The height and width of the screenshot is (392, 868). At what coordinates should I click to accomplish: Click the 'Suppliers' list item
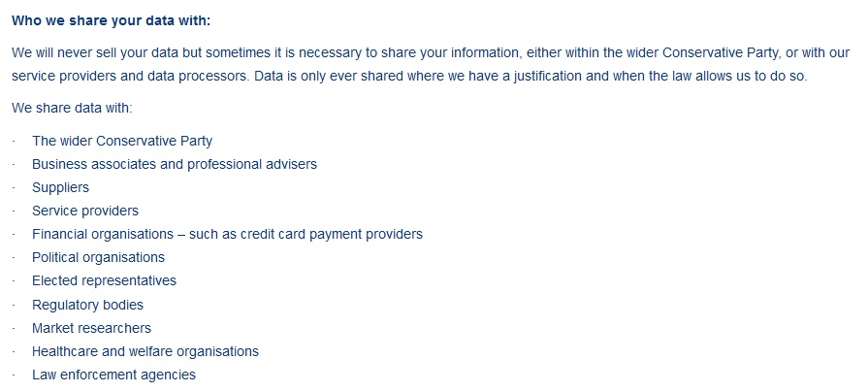click(60, 187)
